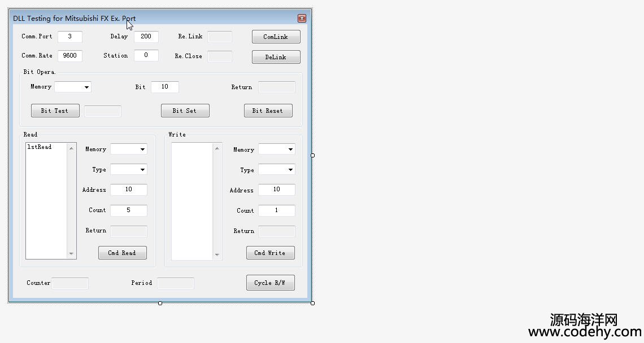Click the "Comm.Rate" label
The width and height of the screenshot is (644, 343).
[37, 56]
